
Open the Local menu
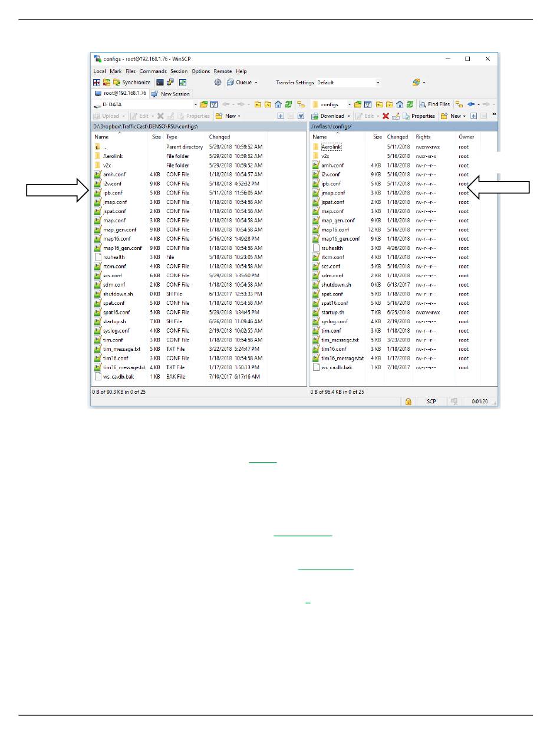[100, 71]
